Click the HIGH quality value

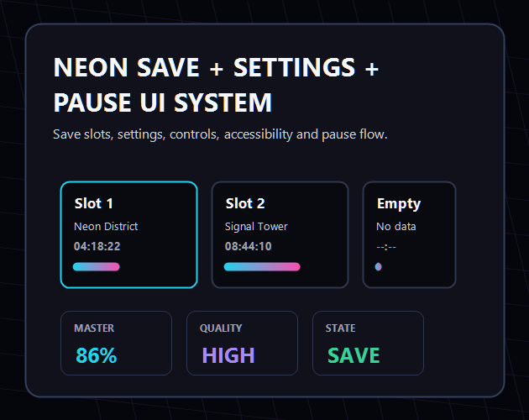228,355
